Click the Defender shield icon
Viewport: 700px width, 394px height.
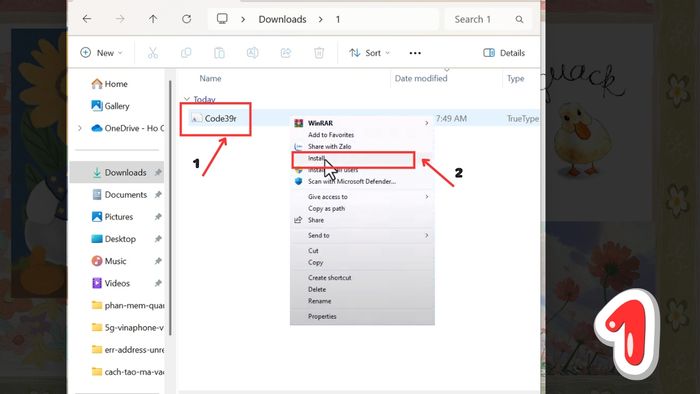tap(299, 182)
